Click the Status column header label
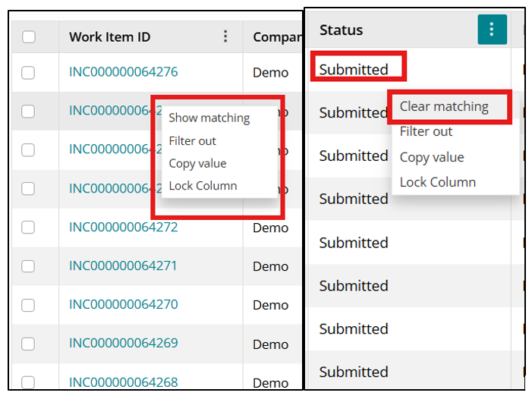Image resolution: width=532 pixels, height=399 pixels. 341,30
